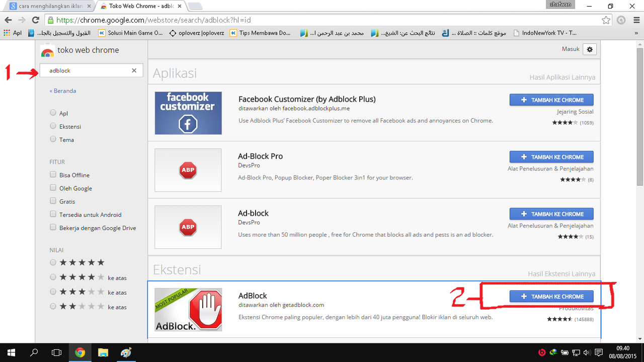Open the Windows Start menu
The height and width of the screenshot is (362, 644).
click(x=11, y=352)
